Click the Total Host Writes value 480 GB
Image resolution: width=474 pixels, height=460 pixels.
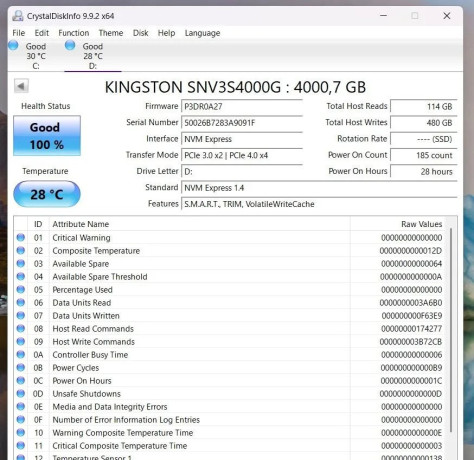pos(424,123)
